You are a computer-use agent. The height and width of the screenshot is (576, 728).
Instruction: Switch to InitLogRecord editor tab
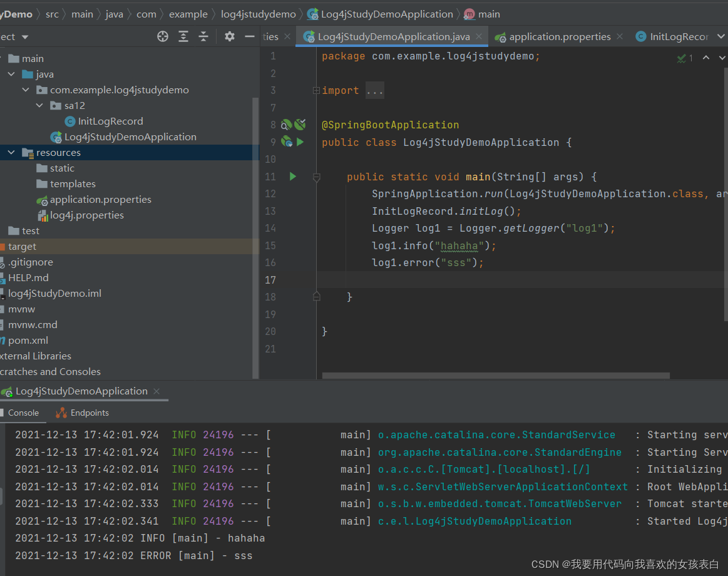pyautogui.click(x=672, y=37)
